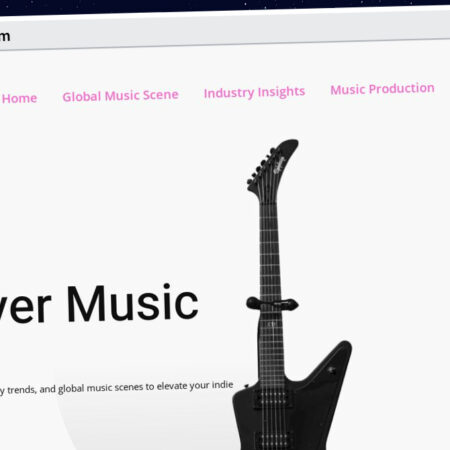The width and height of the screenshot is (450, 450).
Task: Open the Home navigation link
Action: [19, 98]
